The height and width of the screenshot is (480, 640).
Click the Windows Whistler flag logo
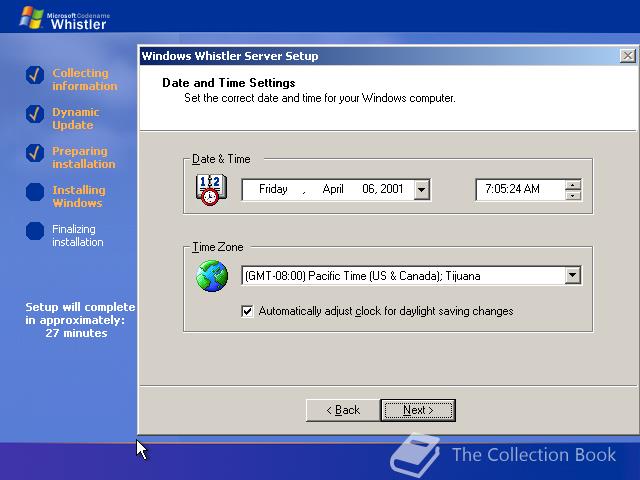[x=31, y=18]
